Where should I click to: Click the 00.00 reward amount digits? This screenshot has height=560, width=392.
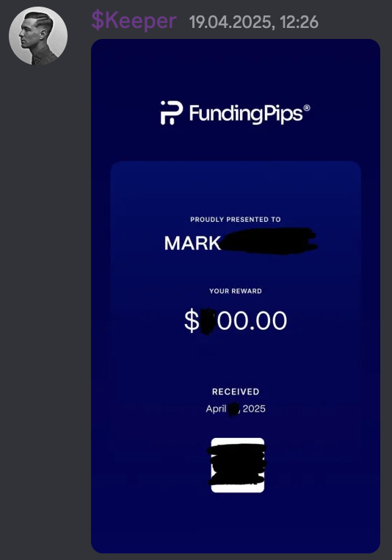point(253,320)
